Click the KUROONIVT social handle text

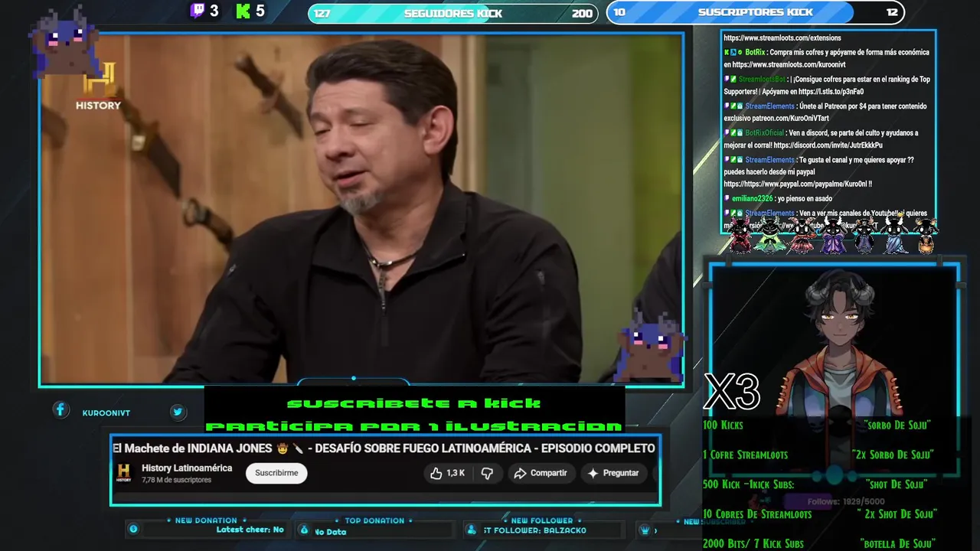click(x=106, y=413)
